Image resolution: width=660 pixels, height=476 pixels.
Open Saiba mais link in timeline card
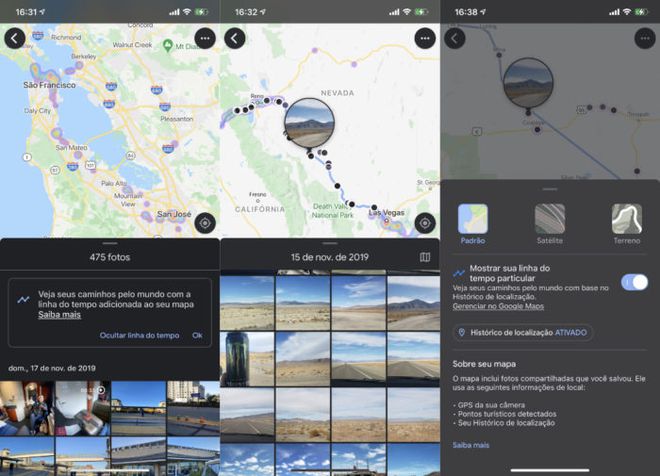tap(59, 315)
